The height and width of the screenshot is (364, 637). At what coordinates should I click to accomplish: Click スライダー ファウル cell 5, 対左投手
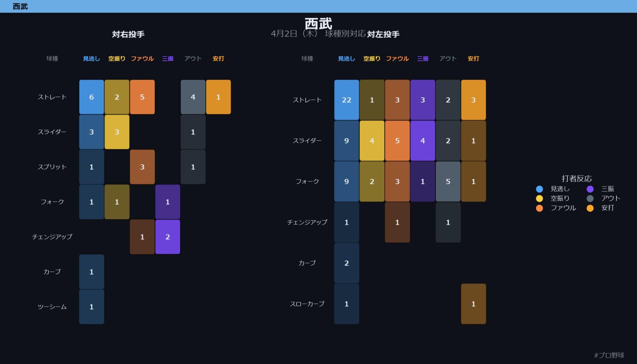[x=397, y=141]
